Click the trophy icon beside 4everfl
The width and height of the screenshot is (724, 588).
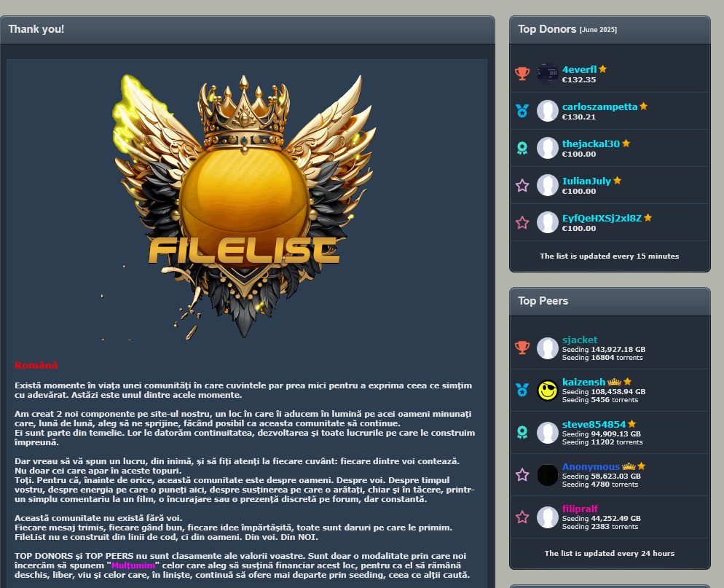coord(522,74)
